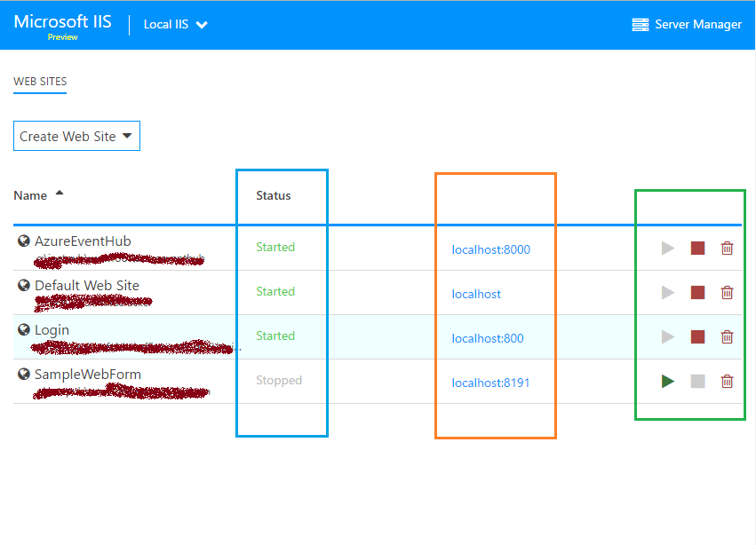Image resolution: width=756 pixels, height=545 pixels.
Task: Click the stop square for SampleWebForm
Action: coord(697,381)
